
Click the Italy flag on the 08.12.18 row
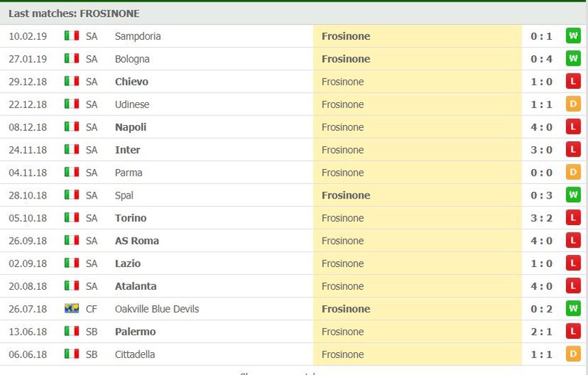(71, 126)
